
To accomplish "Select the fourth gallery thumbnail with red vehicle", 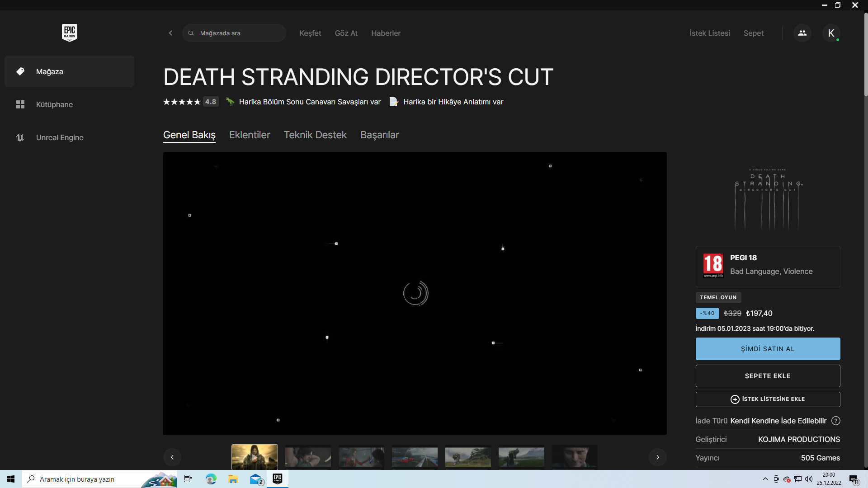I will 415,457.
